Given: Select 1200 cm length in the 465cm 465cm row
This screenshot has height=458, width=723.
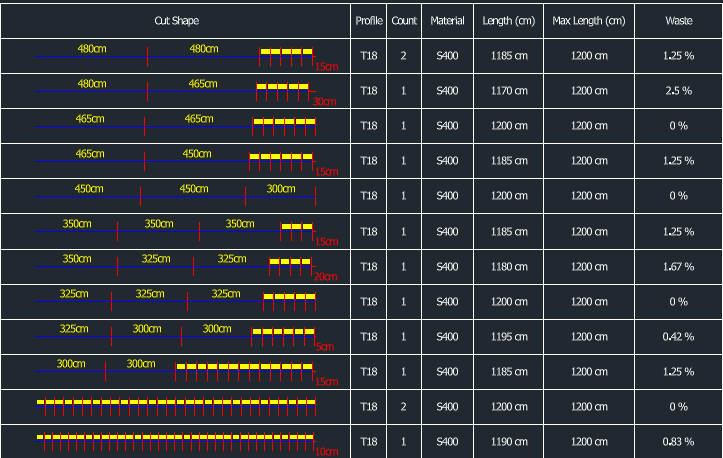Looking at the screenshot, I should coord(509,126).
